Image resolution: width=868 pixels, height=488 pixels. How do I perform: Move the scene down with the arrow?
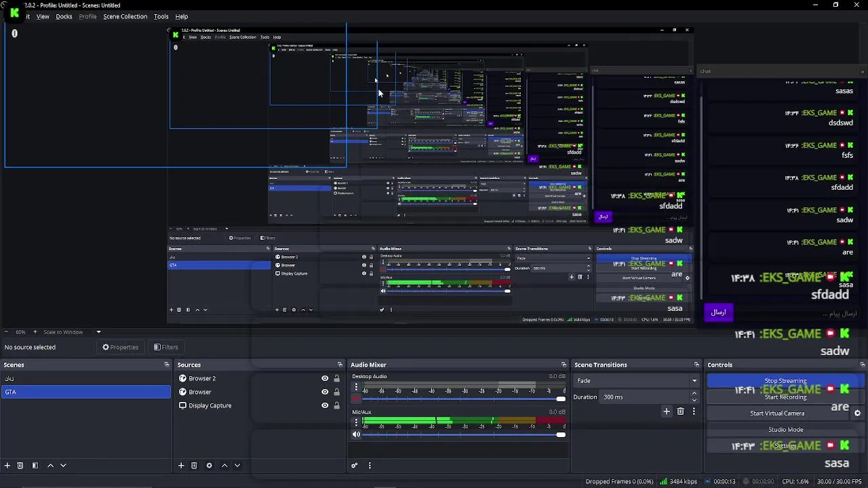point(63,466)
